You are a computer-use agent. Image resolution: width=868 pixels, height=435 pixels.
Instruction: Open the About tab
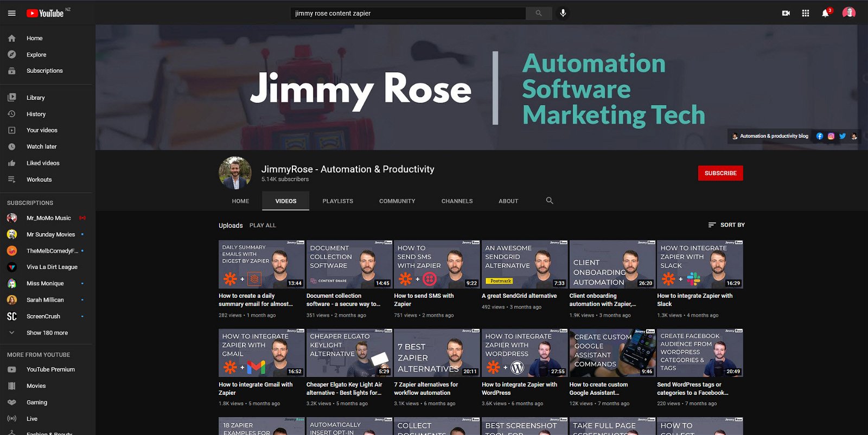(x=508, y=201)
